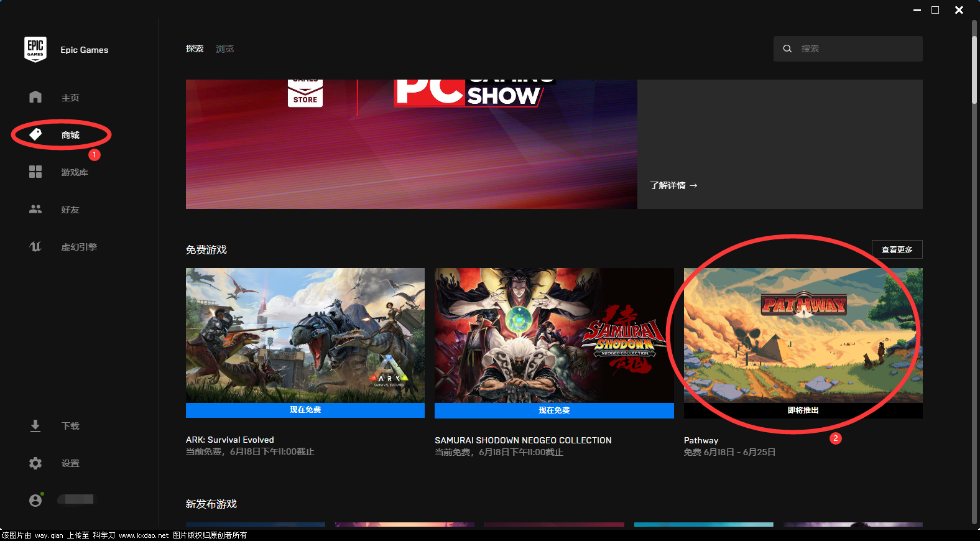Open the 游戏库 library grid icon
The image size is (980, 541).
point(35,172)
